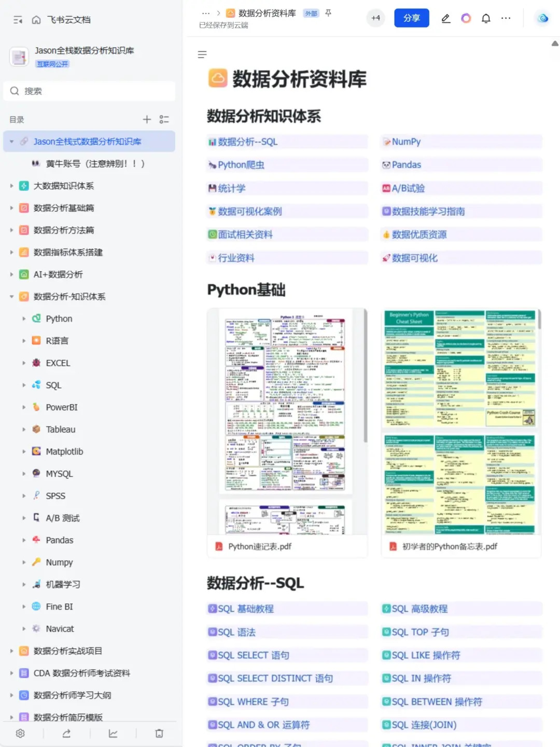Expand the Tableau sidebar item
560x747 pixels.
point(24,429)
